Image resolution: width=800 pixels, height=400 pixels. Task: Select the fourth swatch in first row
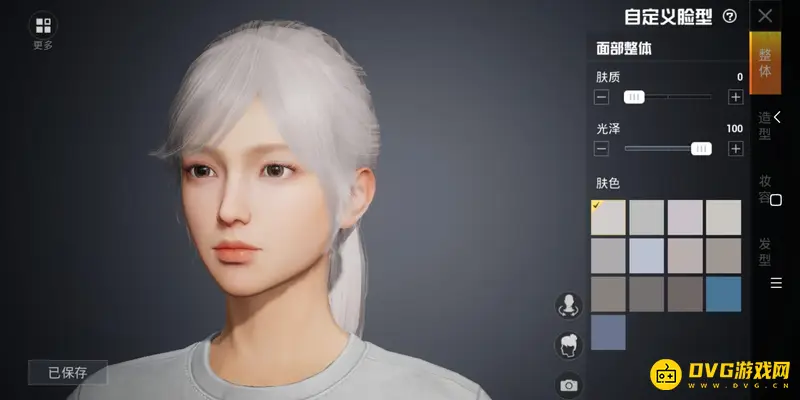[723, 217]
